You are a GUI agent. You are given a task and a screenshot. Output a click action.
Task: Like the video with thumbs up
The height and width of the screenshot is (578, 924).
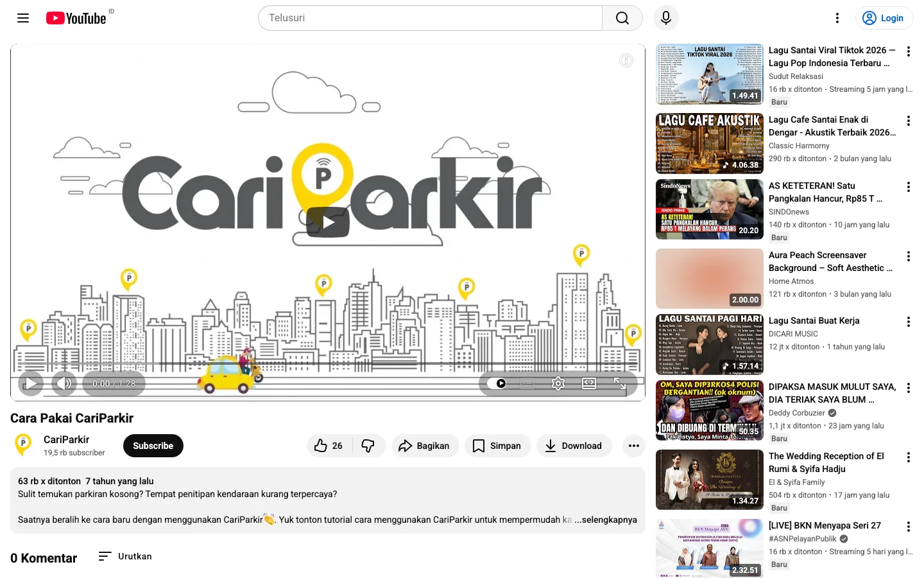pos(329,446)
